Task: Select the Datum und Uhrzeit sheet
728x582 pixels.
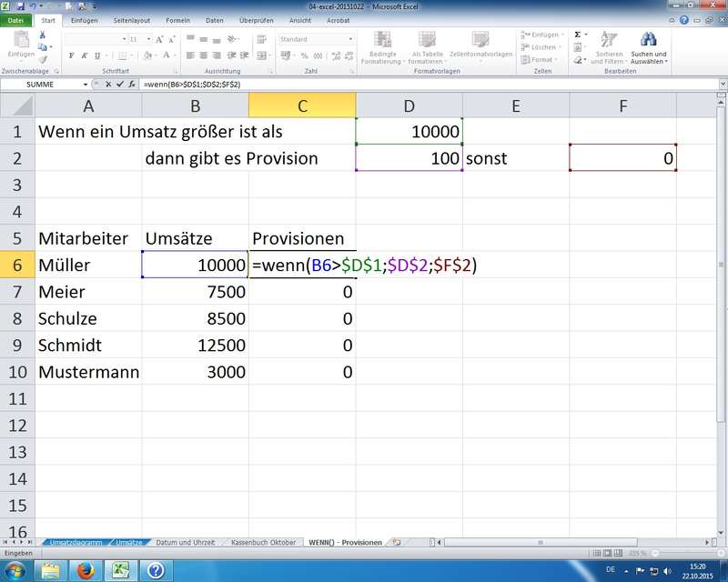Action: click(x=185, y=542)
